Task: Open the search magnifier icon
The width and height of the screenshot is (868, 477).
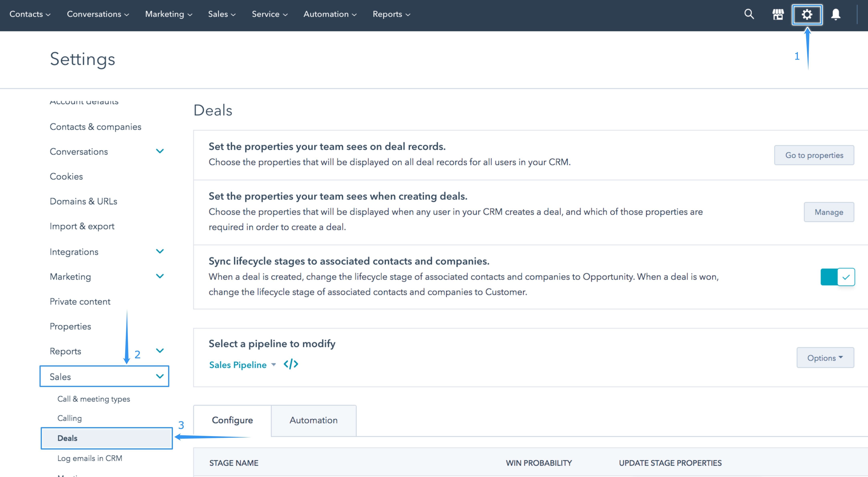Action: coord(749,14)
